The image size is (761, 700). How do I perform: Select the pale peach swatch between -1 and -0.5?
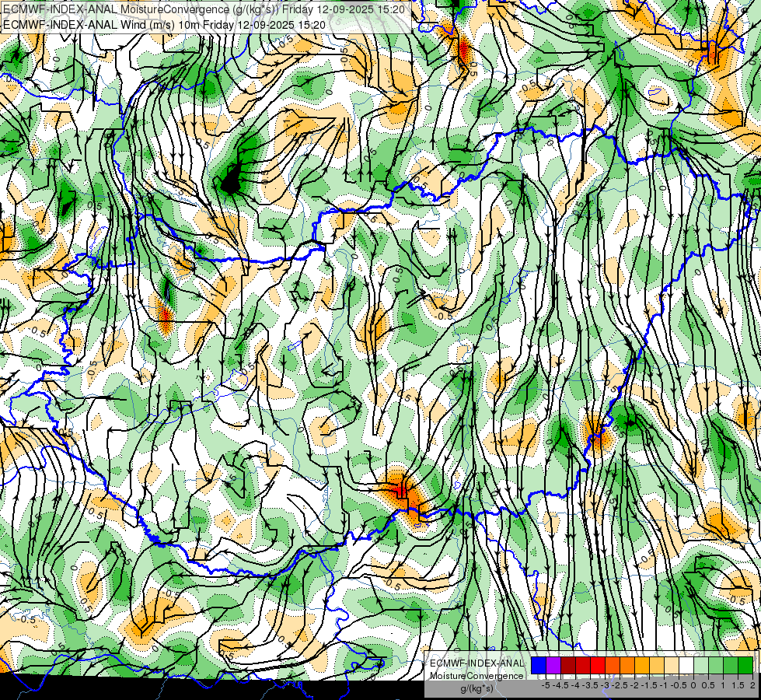pos(672,666)
